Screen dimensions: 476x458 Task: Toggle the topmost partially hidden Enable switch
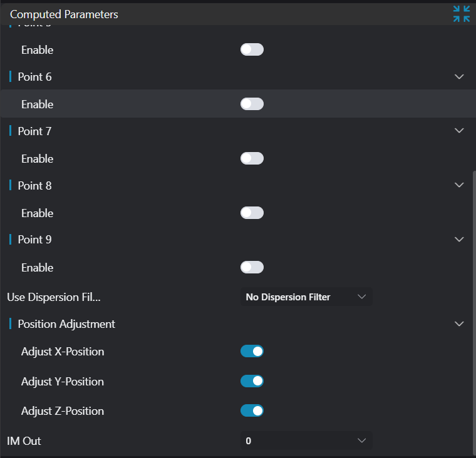252,49
